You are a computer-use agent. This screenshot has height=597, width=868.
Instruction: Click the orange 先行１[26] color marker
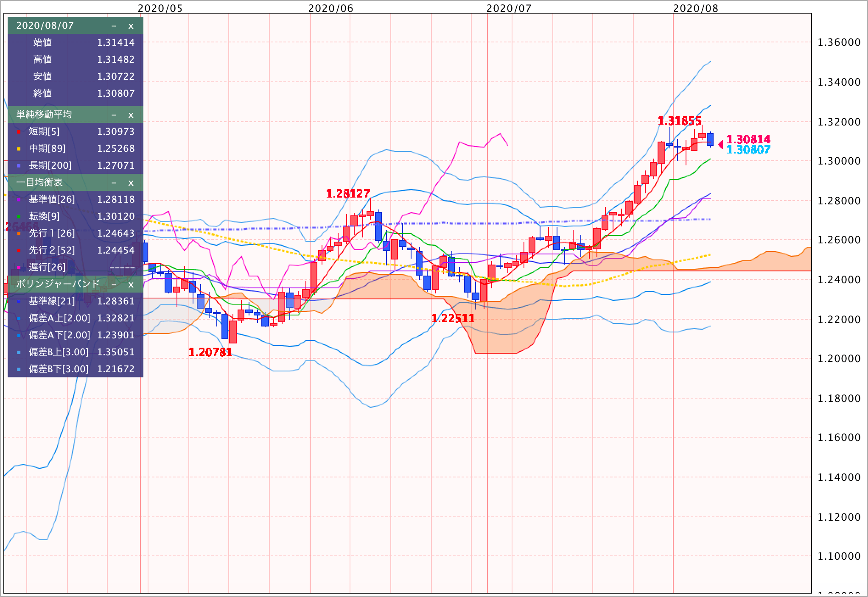tap(19, 234)
